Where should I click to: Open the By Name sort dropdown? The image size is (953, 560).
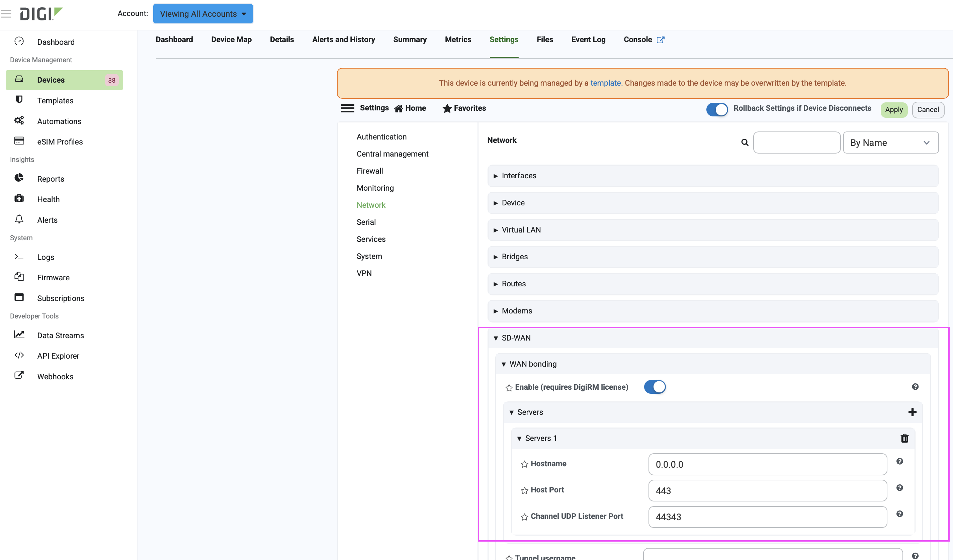(x=890, y=143)
